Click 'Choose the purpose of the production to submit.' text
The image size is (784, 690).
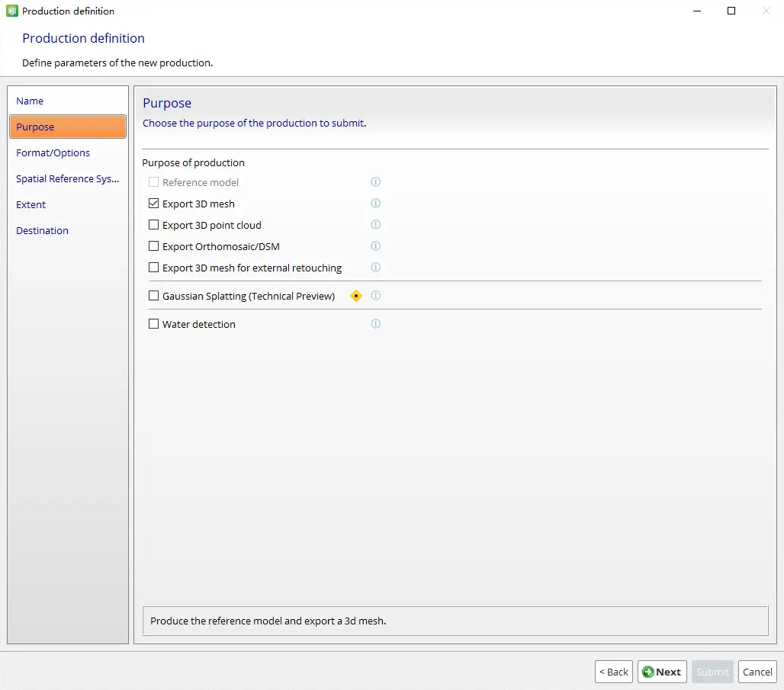[255, 123]
